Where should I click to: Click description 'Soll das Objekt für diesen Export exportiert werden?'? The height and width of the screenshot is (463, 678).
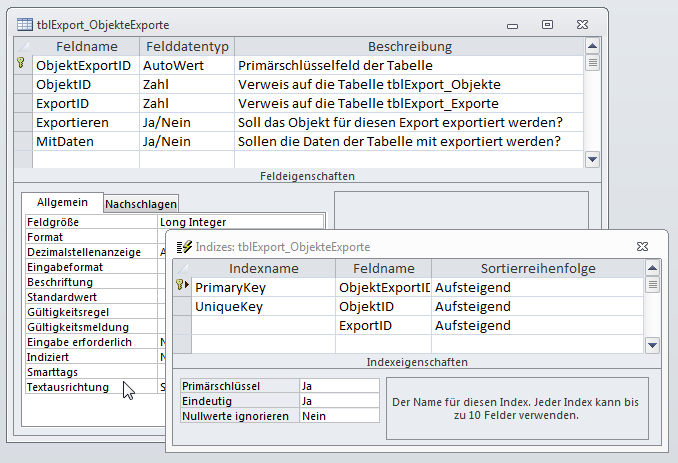(x=400, y=122)
